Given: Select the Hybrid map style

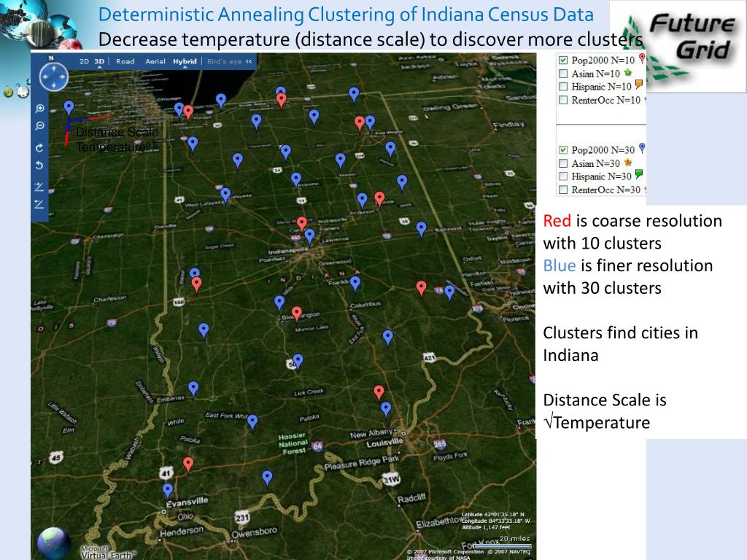Looking at the screenshot, I should point(185,61).
